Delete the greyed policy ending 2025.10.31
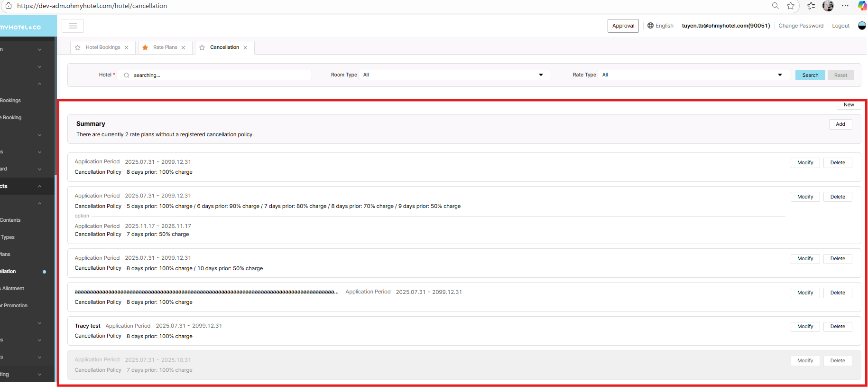 click(x=838, y=361)
